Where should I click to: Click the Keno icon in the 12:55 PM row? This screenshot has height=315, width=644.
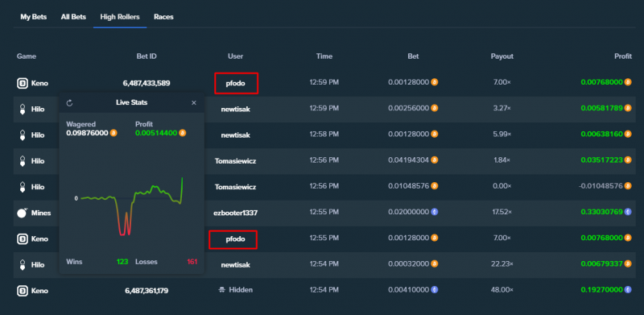pos(22,238)
